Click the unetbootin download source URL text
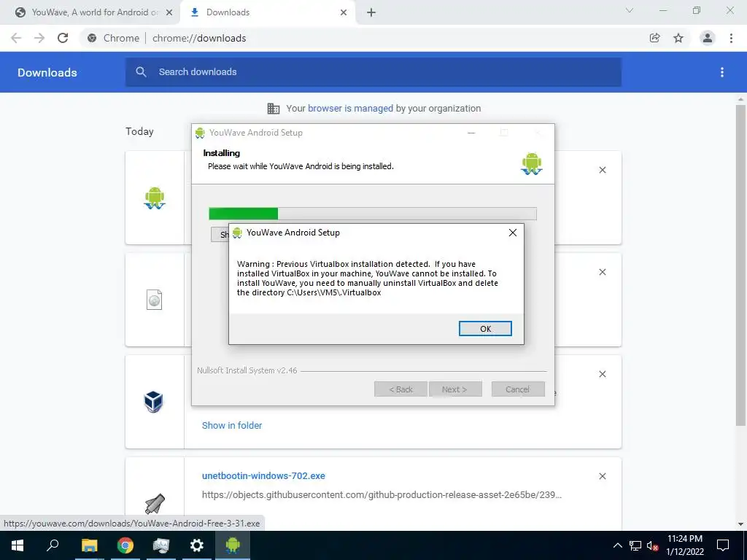Viewport: 747px width, 560px height. [382, 495]
